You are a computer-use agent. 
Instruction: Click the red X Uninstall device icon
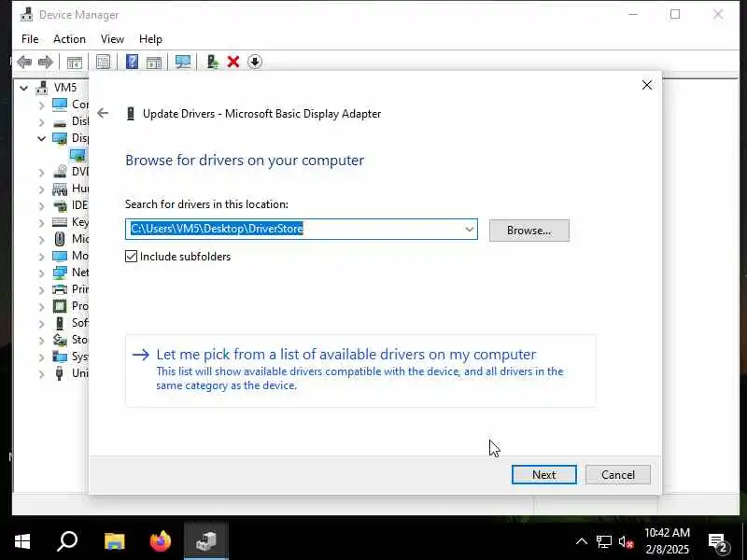click(233, 62)
